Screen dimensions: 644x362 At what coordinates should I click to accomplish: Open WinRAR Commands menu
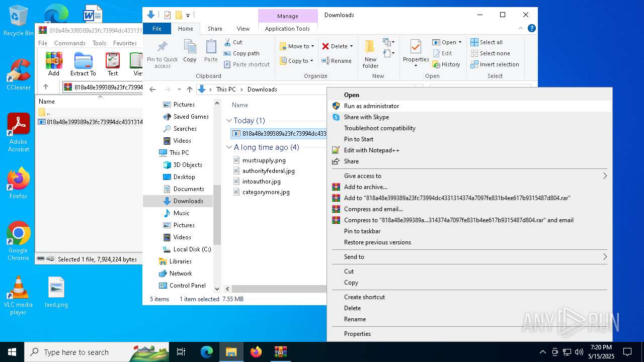pyautogui.click(x=70, y=43)
